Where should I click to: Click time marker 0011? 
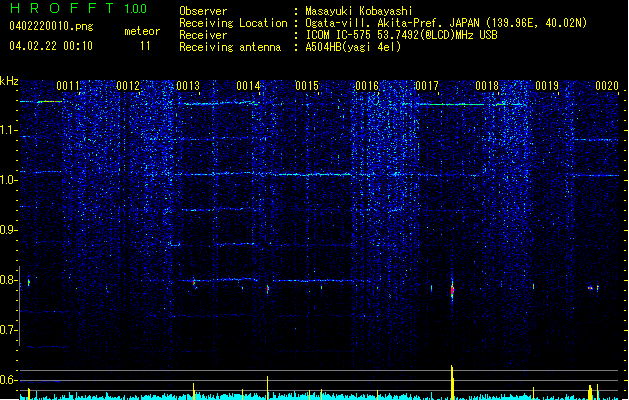(x=68, y=86)
